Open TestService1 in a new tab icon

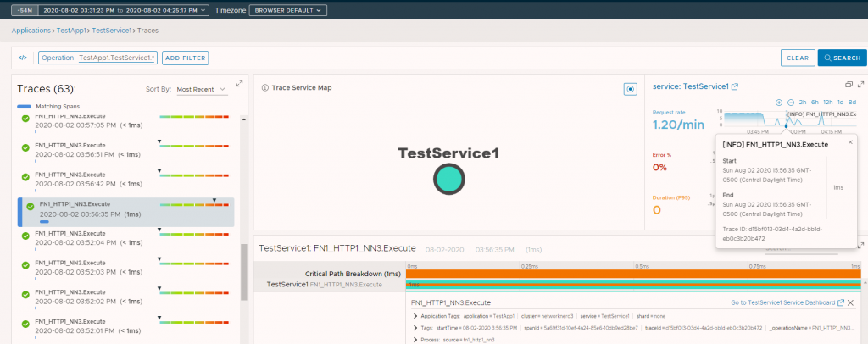[x=735, y=86]
